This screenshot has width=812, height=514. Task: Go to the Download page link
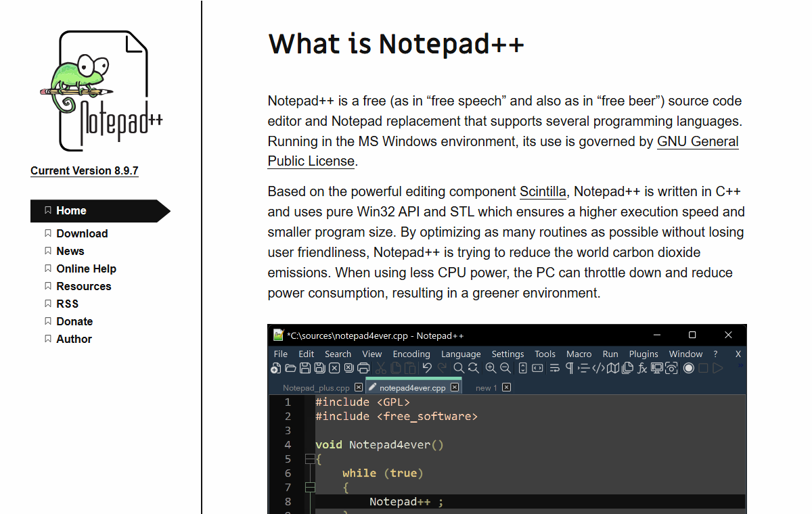[x=82, y=233]
